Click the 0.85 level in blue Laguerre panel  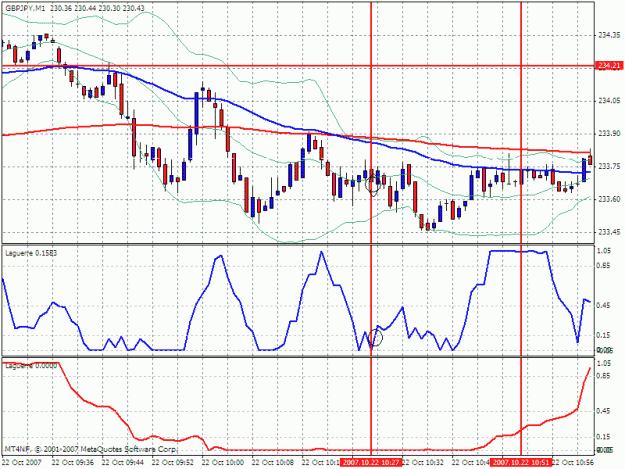point(604,266)
